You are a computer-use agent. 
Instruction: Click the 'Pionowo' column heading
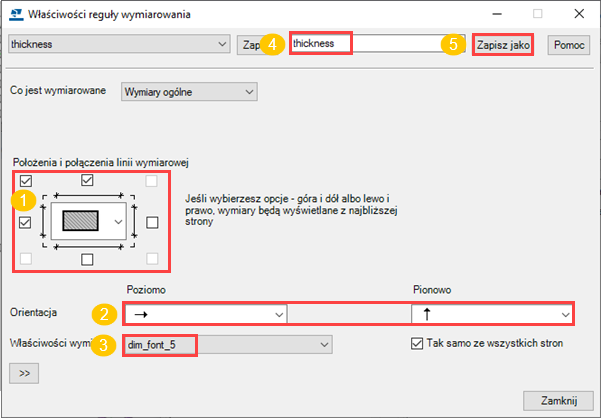pyautogui.click(x=432, y=290)
